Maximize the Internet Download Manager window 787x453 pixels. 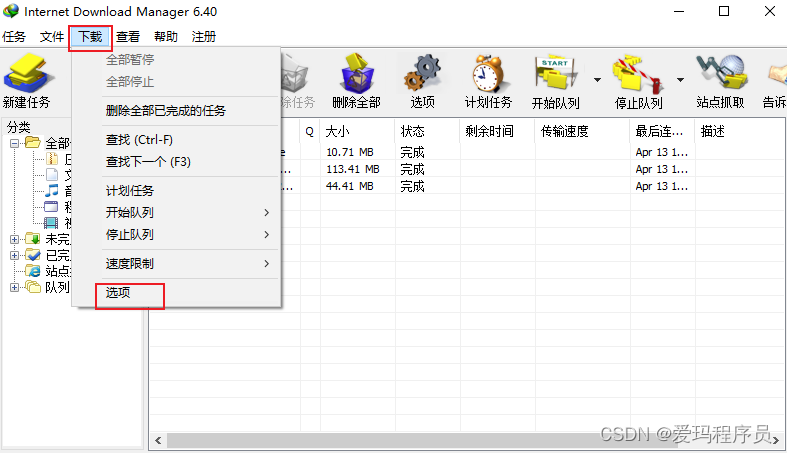(x=724, y=11)
